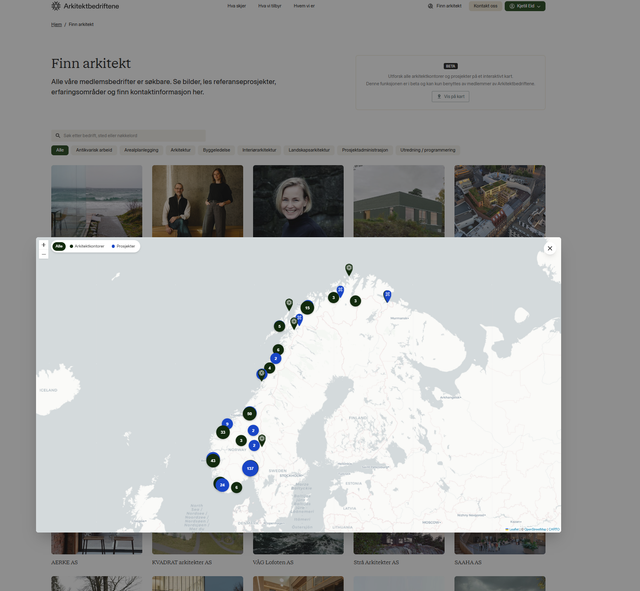Open the dark 33 cluster marker
Screen dimensions: 640x591
point(223,432)
